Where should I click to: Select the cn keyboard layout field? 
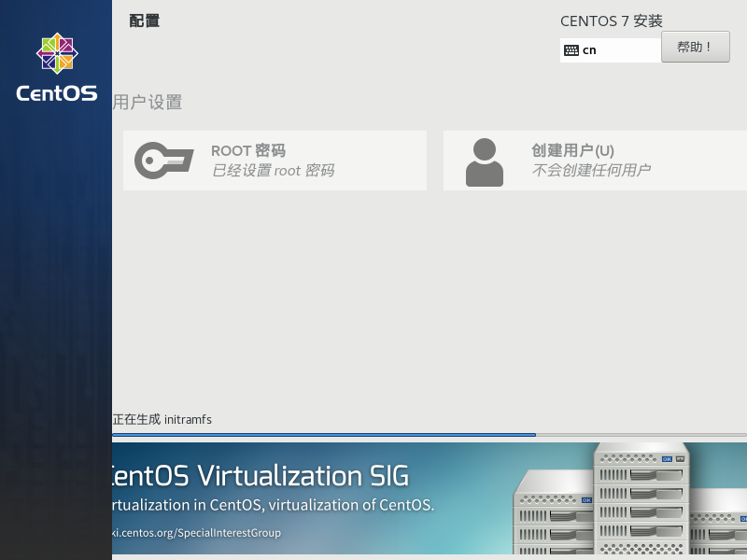coord(611,50)
